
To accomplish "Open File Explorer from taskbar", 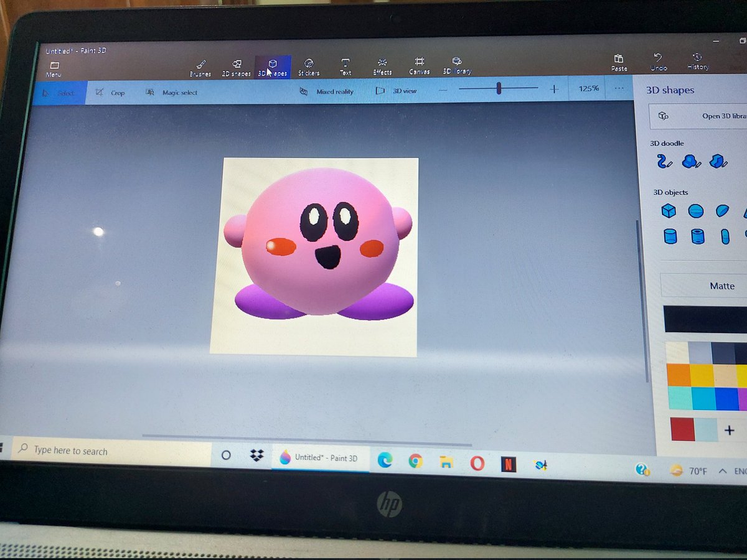I will coord(446,462).
